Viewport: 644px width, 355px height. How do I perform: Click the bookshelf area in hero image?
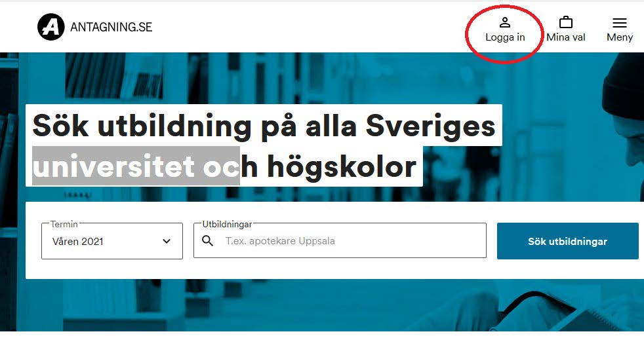pos(115,76)
